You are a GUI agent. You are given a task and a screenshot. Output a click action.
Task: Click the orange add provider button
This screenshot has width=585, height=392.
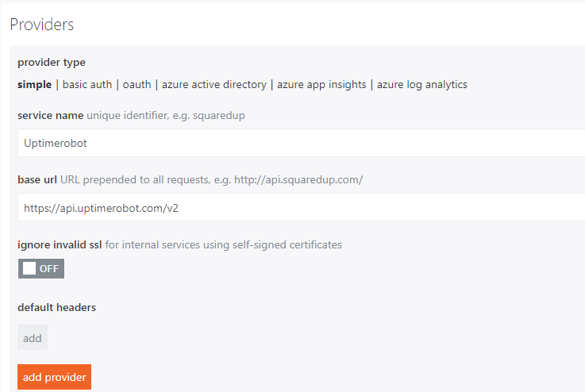pos(55,377)
